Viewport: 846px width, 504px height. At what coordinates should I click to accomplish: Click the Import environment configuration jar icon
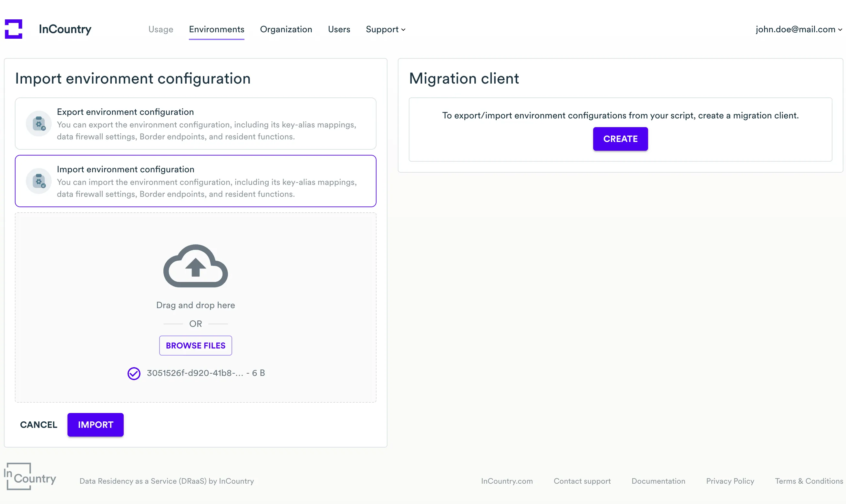pyautogui.click(x=38, y=181)
